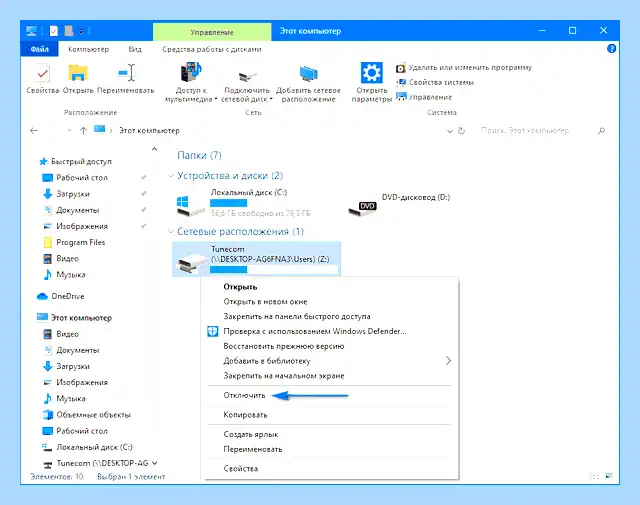
Task: Click the search magnifier icon
Action: 601,131
